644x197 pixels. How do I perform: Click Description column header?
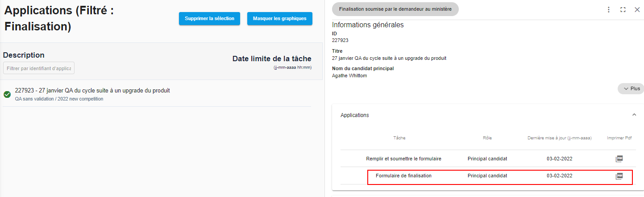pos(24,55)
